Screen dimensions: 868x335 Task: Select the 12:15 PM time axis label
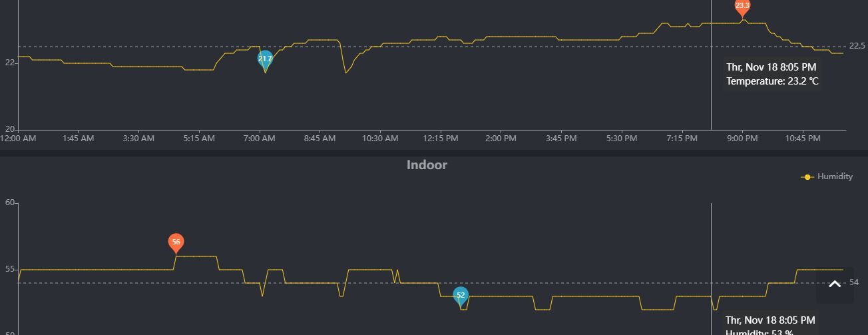(x=441, y=139)
